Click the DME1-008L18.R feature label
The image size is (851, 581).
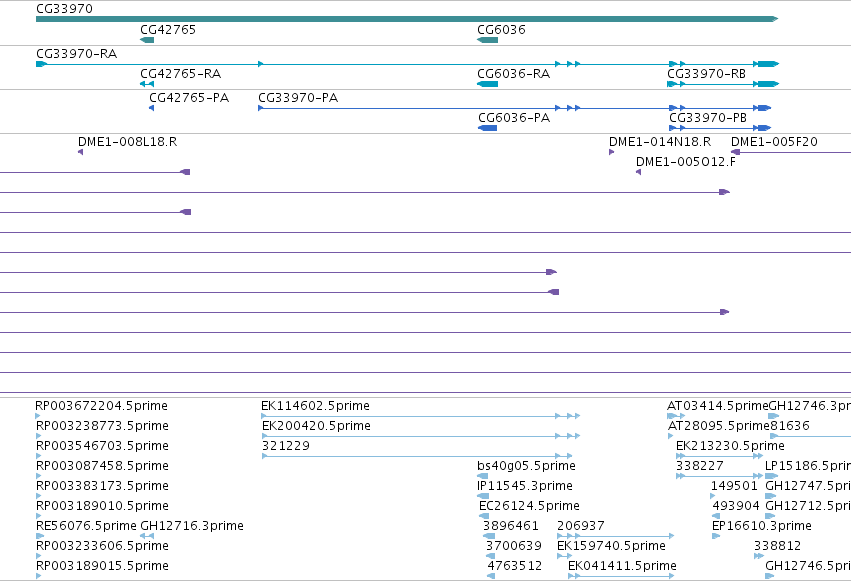tap(128, 142)
